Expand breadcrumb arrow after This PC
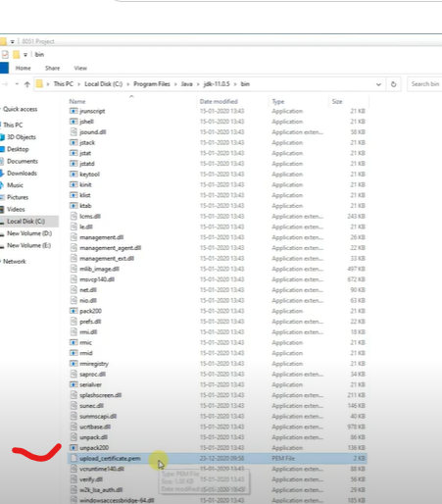This screenshot has height=504, width=442. point(78,84)
